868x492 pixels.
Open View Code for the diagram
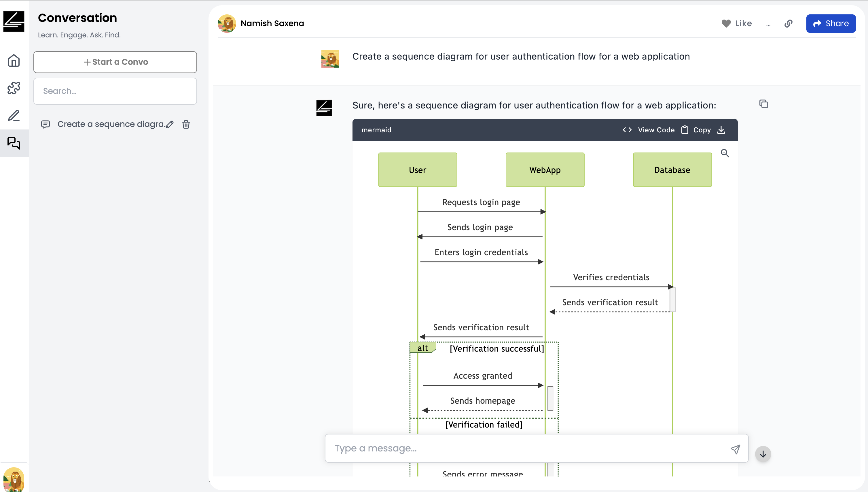click(x=649, y=130)
